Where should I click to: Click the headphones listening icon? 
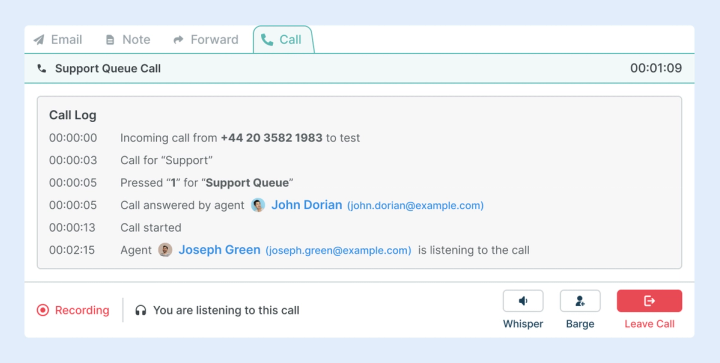tap(141, 310)
